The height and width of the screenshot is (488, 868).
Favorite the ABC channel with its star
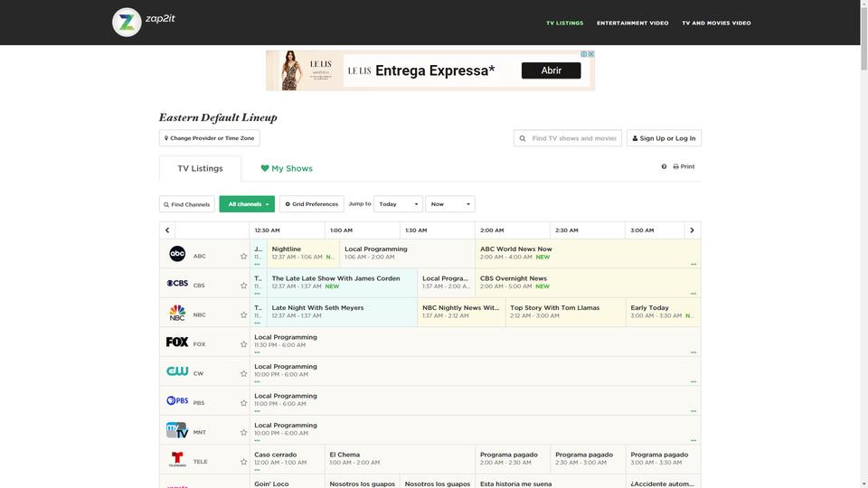pyautogui.click(x=243, y=256)
